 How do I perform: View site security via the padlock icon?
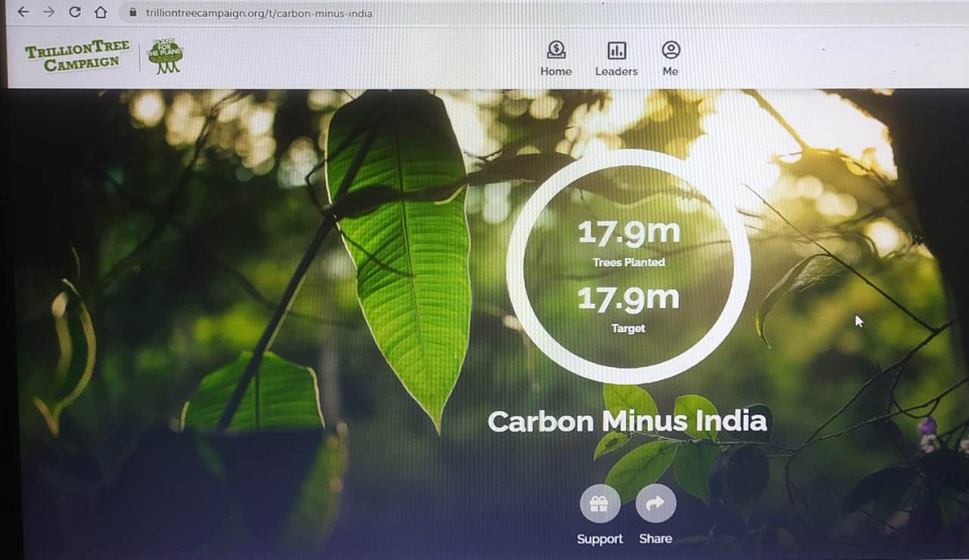[134, 13]
